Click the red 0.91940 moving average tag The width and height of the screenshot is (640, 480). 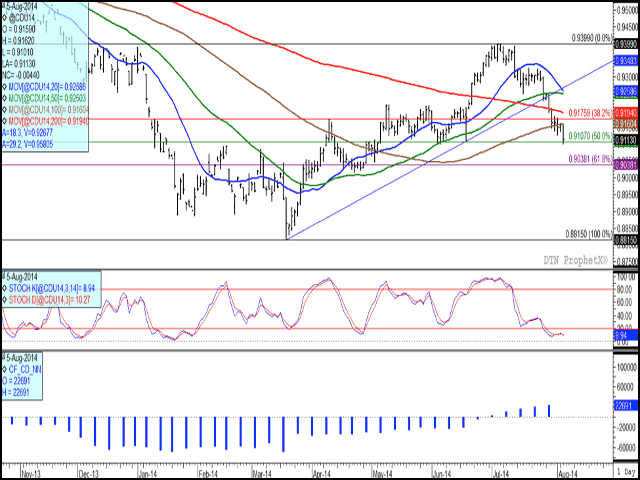pyautogui.click(x=626, y=111)
